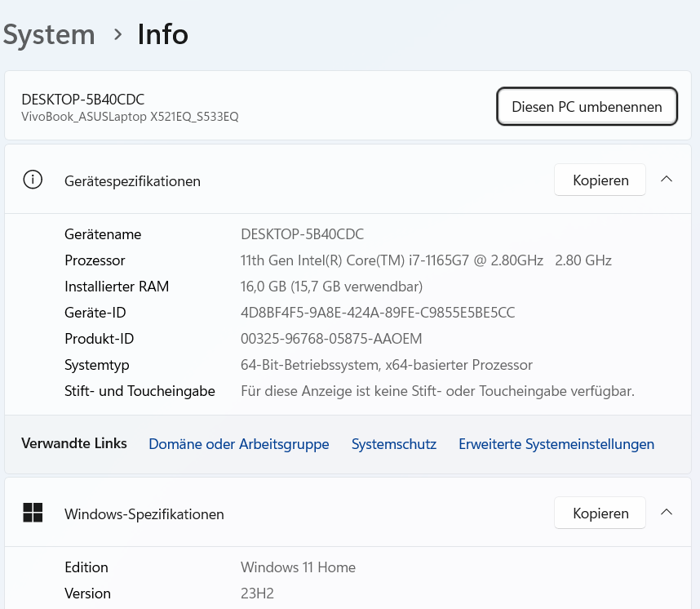Click the Produkt-ID label
Viewport: 700px width, 609px height.
pyautogui.click(x=99, y=339)
